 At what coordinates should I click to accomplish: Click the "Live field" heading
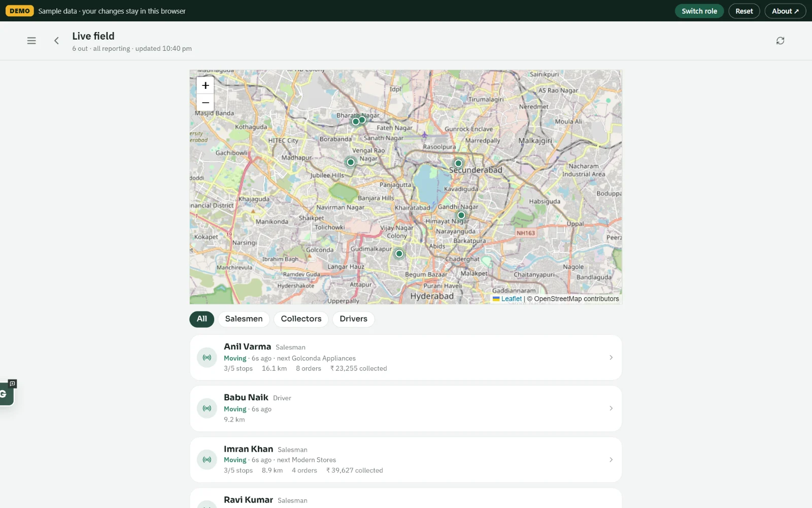pos(93,36)
